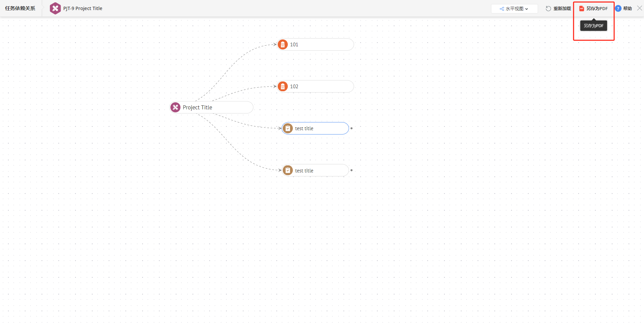644x323 pixels.
Task: Click the 任务依赖关系 breadcrumb label
Action: point(20,8)
